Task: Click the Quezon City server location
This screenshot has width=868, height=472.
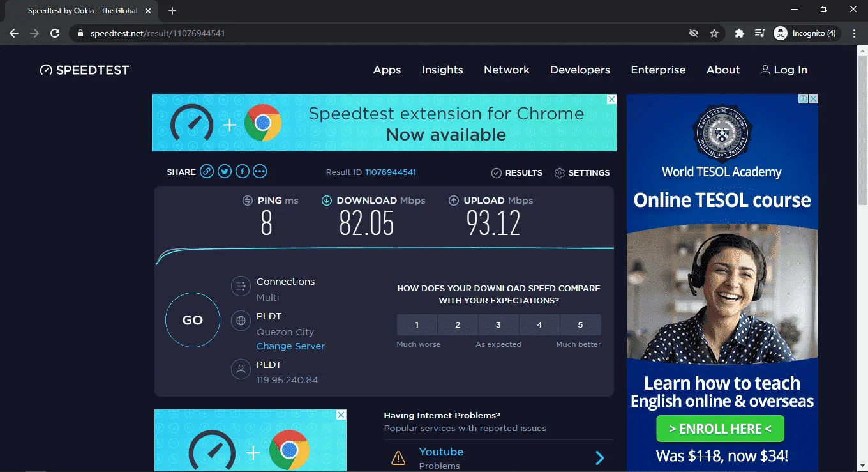Action: click(285, 332)
